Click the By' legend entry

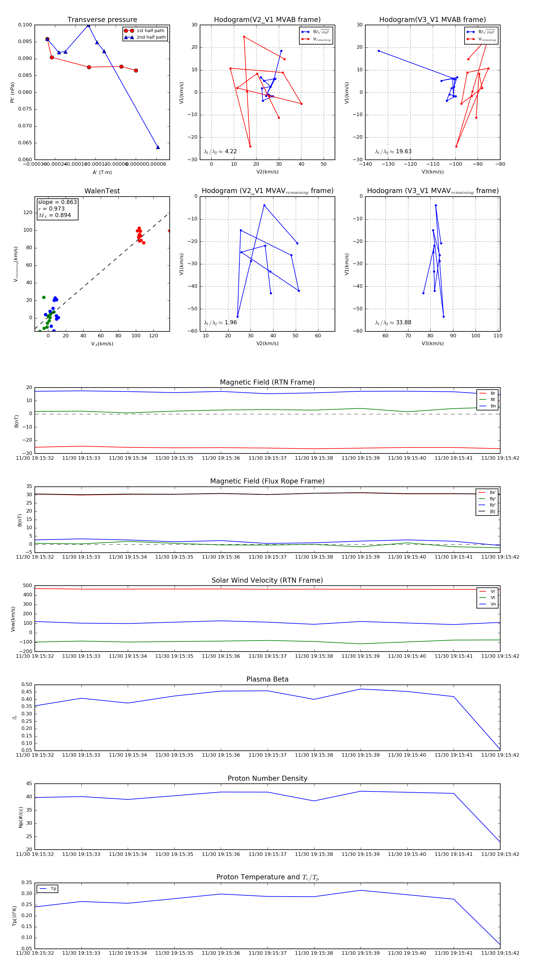click(x=487, y=499)
